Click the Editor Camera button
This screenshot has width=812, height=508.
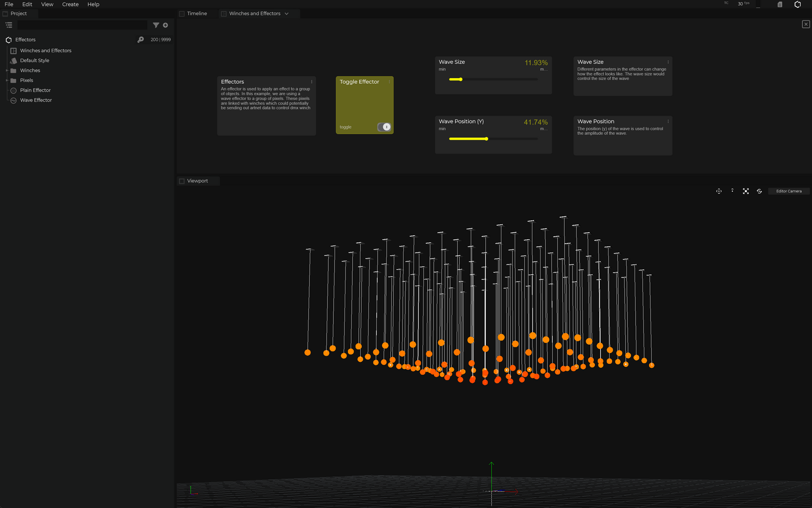[789, 191]
